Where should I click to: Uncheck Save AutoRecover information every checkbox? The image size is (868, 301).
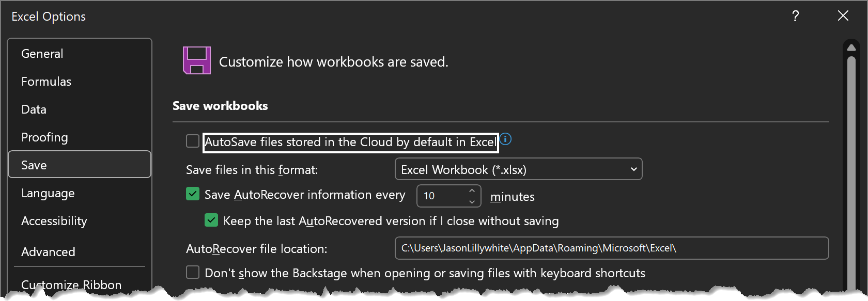(193, 194)
